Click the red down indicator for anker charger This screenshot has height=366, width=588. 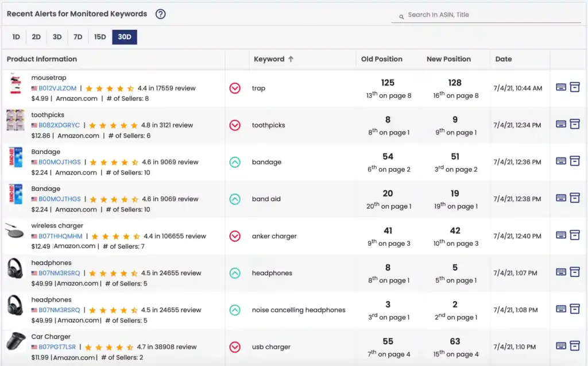point(235,236)
